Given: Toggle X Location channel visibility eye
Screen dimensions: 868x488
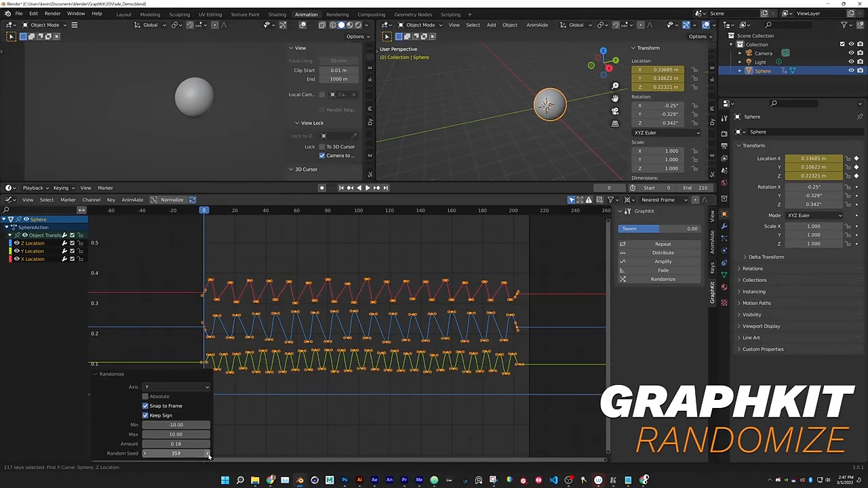Looking at the screenshot, I should 17,259.
